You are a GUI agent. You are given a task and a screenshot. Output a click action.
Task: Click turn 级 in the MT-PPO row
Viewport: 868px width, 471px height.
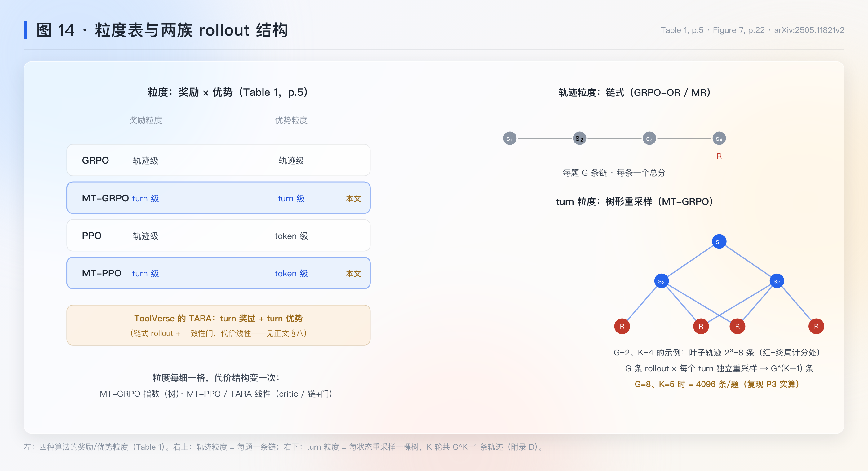point(146,273)
